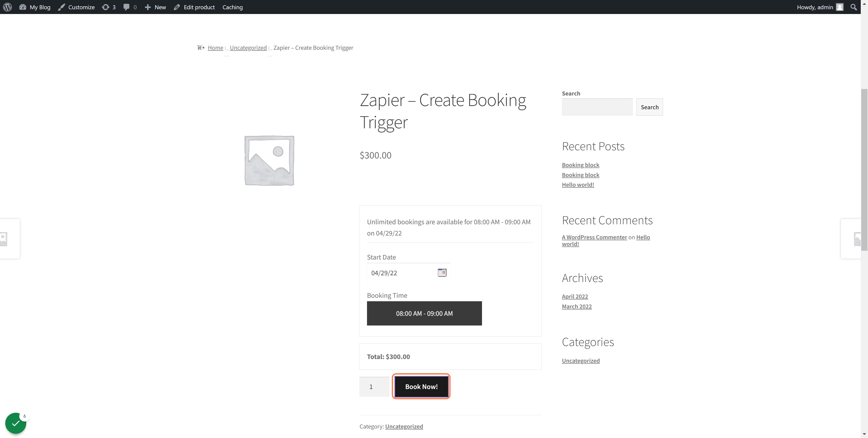Open the product placeholder image
Image resolution: width=868 pixels, height=438 pixels.
coord(269,160)
